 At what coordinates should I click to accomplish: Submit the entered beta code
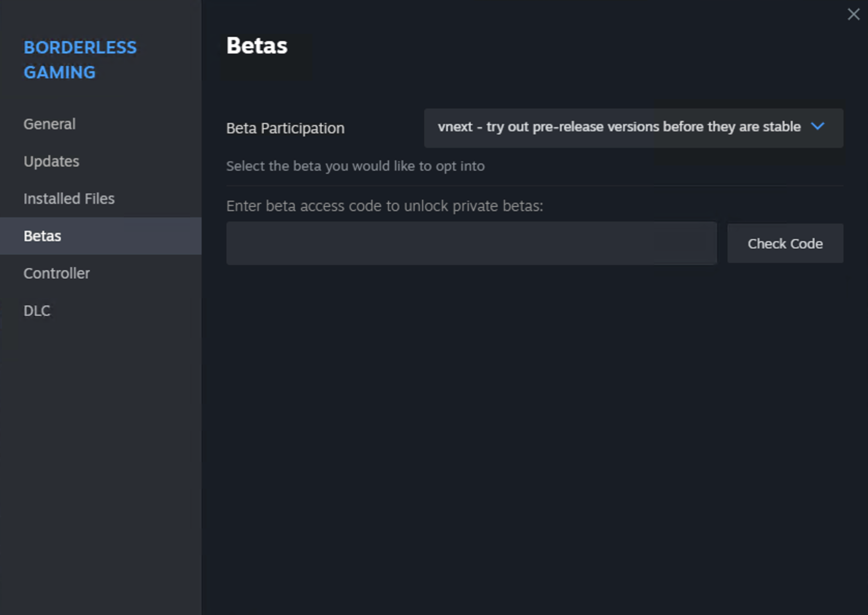click(x=785, y=243)
